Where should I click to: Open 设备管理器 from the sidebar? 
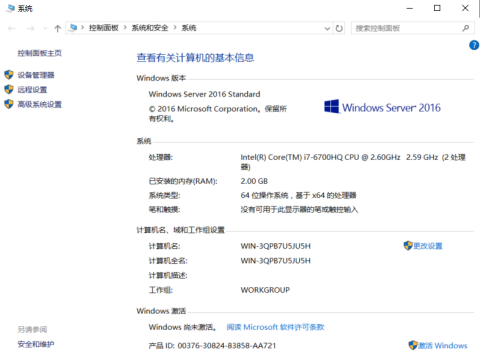[36, 75]
